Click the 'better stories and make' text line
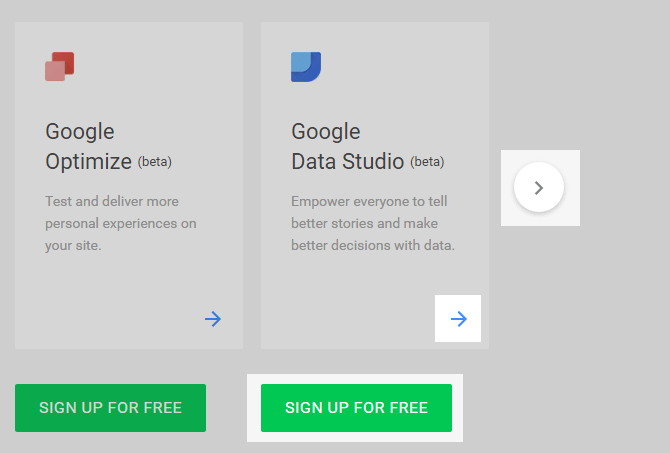 (x=364, y=223)
